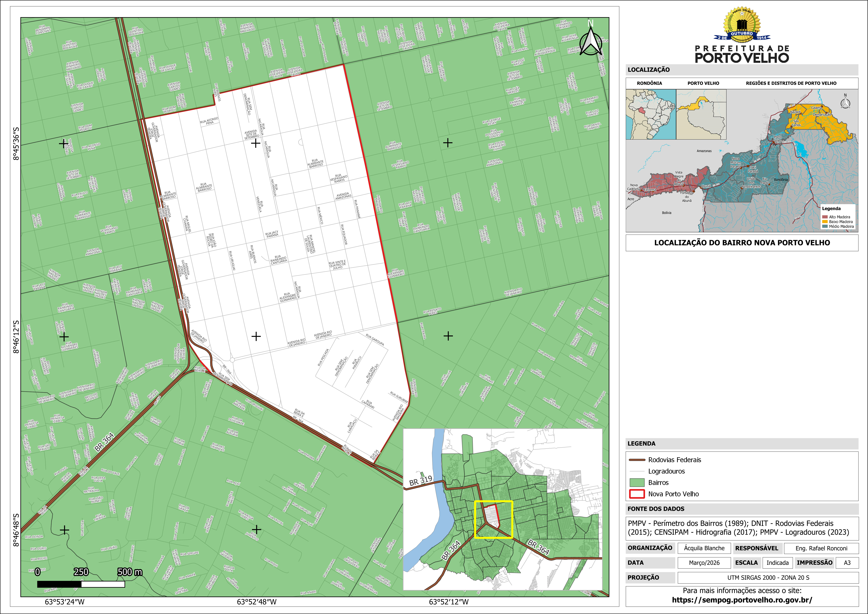Click the Alto Madeira legend color box
868x614 pixels.
pos(825,217)
